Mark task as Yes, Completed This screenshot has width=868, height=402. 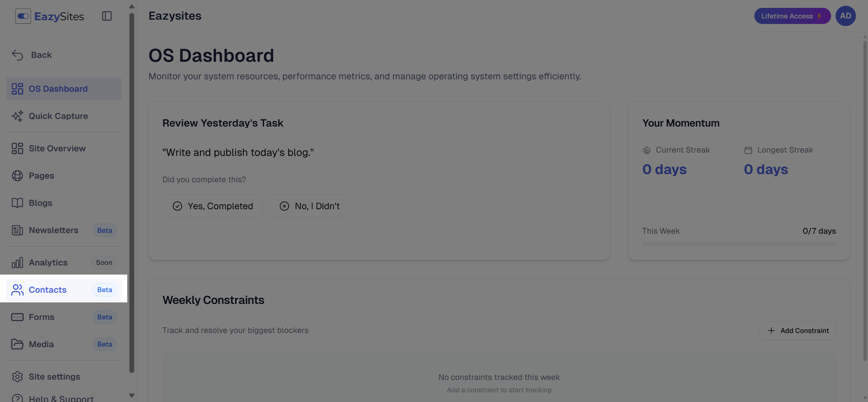[212, 206]
